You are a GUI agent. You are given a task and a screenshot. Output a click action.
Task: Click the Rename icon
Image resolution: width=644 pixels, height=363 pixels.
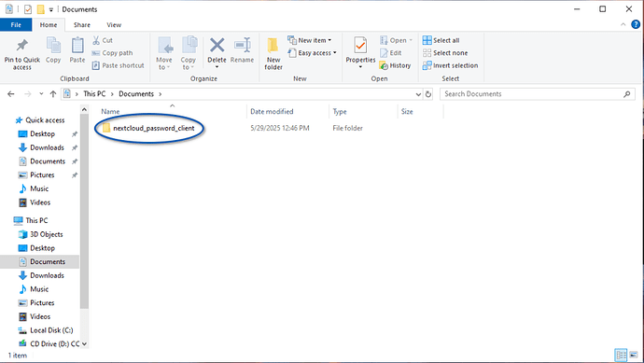point(243,45)
